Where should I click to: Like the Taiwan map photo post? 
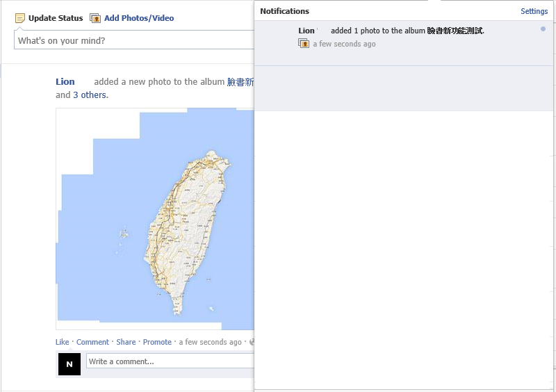(62, 342)
